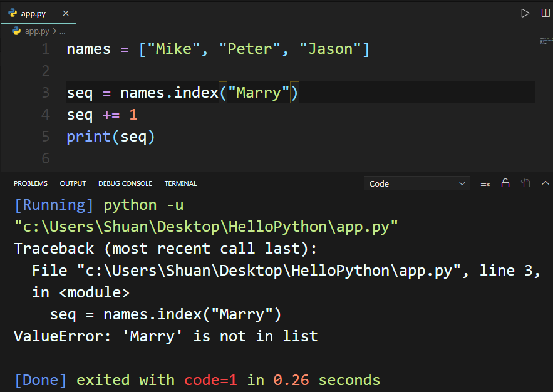553x392 pixels.
Task: Open the output channel dropdown showing Code
Action: [x=416, y=183]
